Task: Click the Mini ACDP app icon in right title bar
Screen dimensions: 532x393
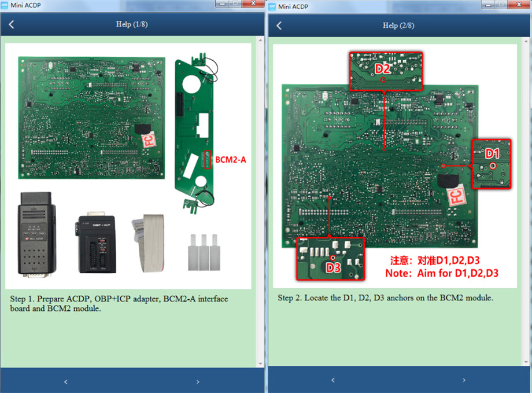Action: click(x=272, y=6)
